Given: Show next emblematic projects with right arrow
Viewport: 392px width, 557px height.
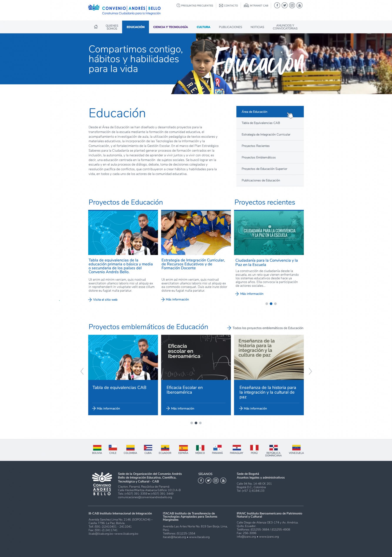Looking at the screenshot, I should coord(310,371).
